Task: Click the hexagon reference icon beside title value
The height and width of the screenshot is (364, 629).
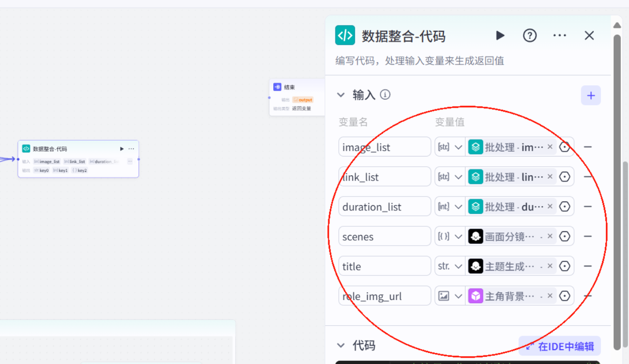Action: (564, 266)
